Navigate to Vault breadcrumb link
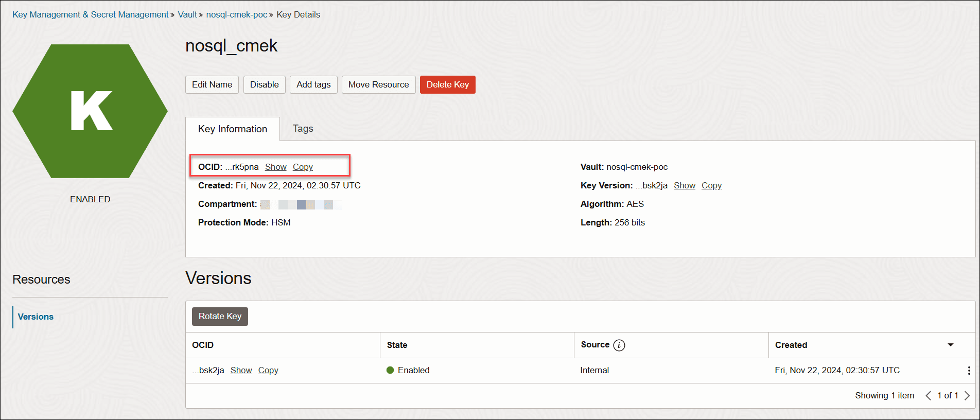The width and height of the screenshot is (980, 420). (x=187, y=15)
